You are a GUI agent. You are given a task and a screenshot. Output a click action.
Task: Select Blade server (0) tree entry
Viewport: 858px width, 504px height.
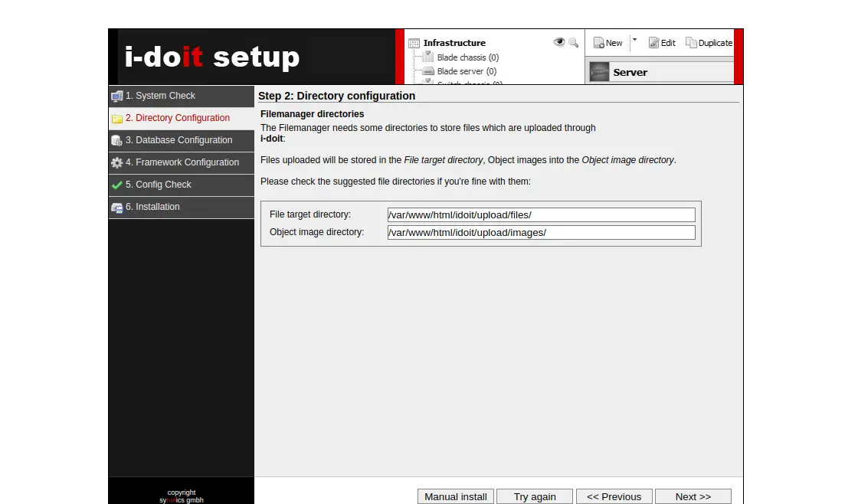(x=467, y=71)
